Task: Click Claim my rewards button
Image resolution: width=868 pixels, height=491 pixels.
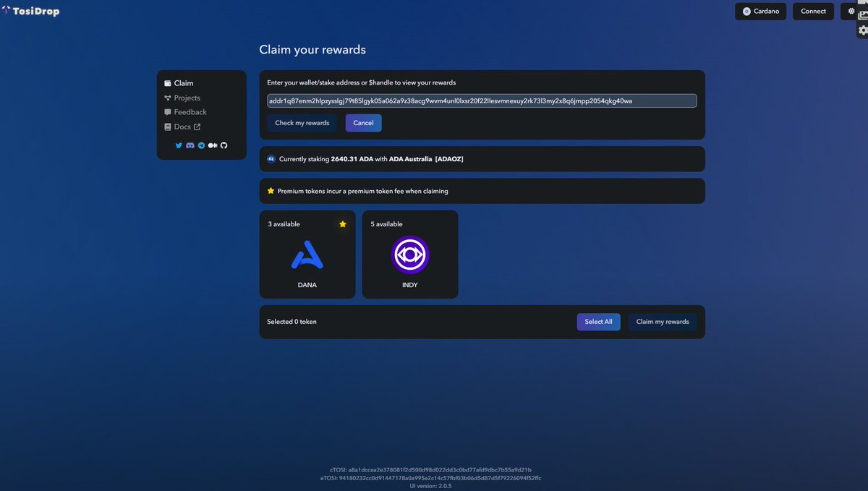Action: pyautogui.click(x=663, y=322)
